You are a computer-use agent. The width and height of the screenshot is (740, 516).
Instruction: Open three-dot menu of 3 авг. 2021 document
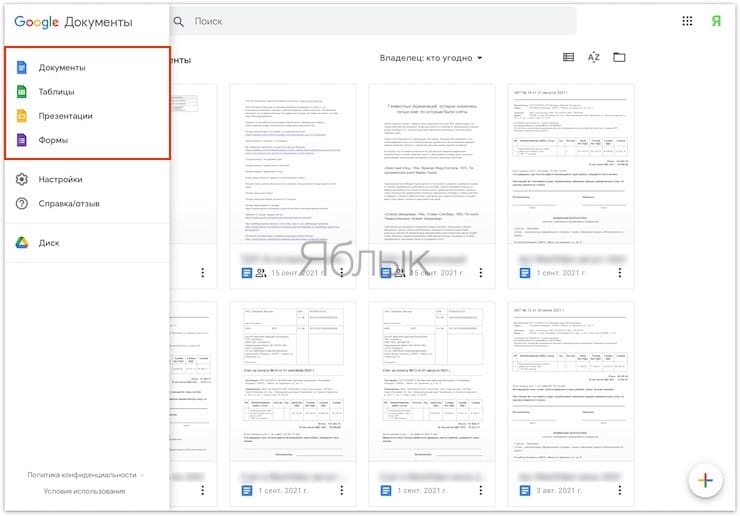(x=620, y=491)
